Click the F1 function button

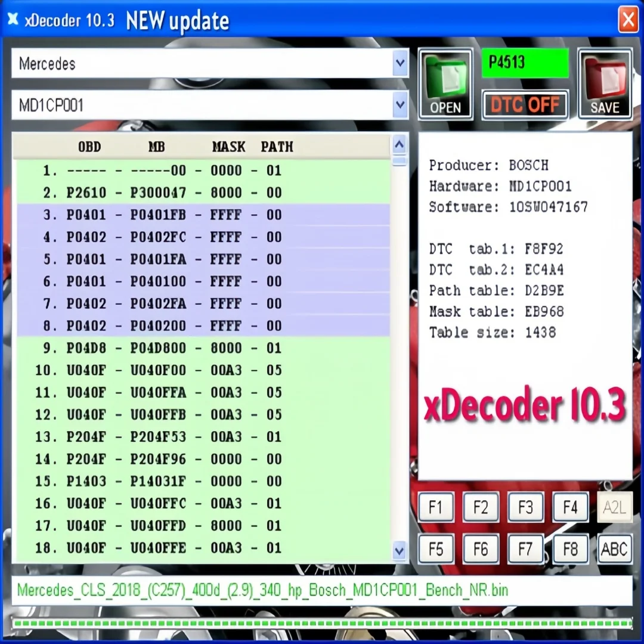pos(436,507)
